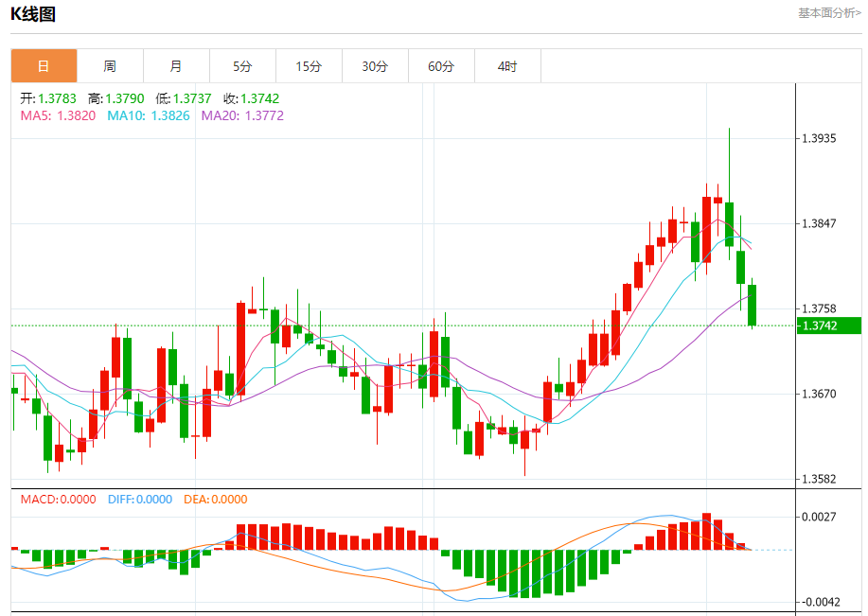Click the 高:1.3790 high price value

tap(115, 98)
